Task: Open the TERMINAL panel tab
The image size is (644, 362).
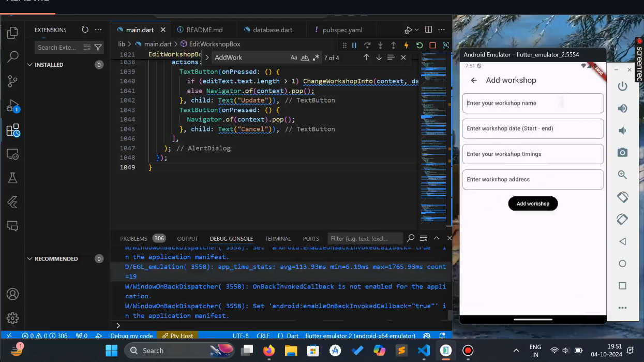Action: pyautogui.click(x=278, y=239)
